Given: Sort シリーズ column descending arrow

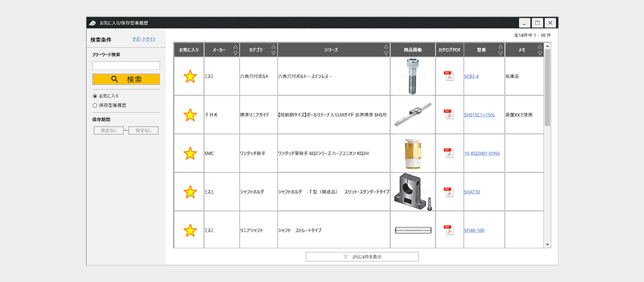Looking at the screenshot, I should (386, 53).
